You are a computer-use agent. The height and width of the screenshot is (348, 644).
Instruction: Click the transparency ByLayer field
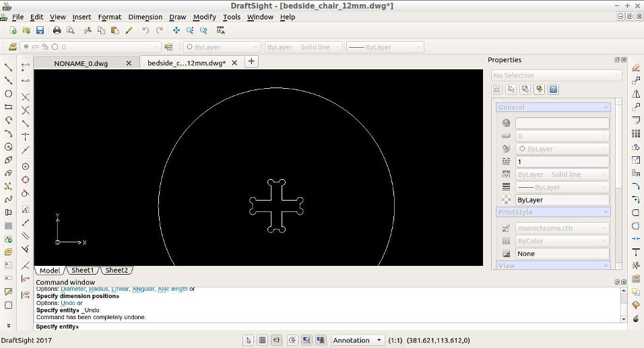pyautogui.click(x=562, y=200)
